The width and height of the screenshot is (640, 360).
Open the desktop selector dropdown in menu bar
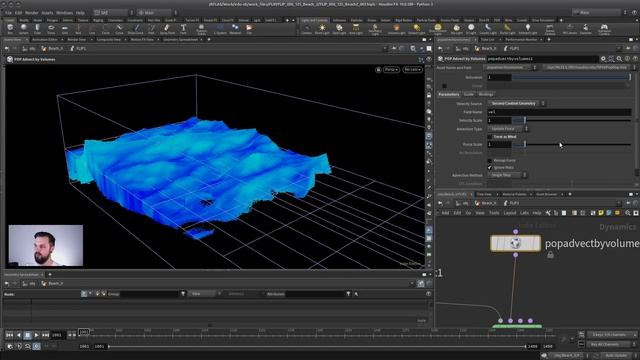(113, 13)
